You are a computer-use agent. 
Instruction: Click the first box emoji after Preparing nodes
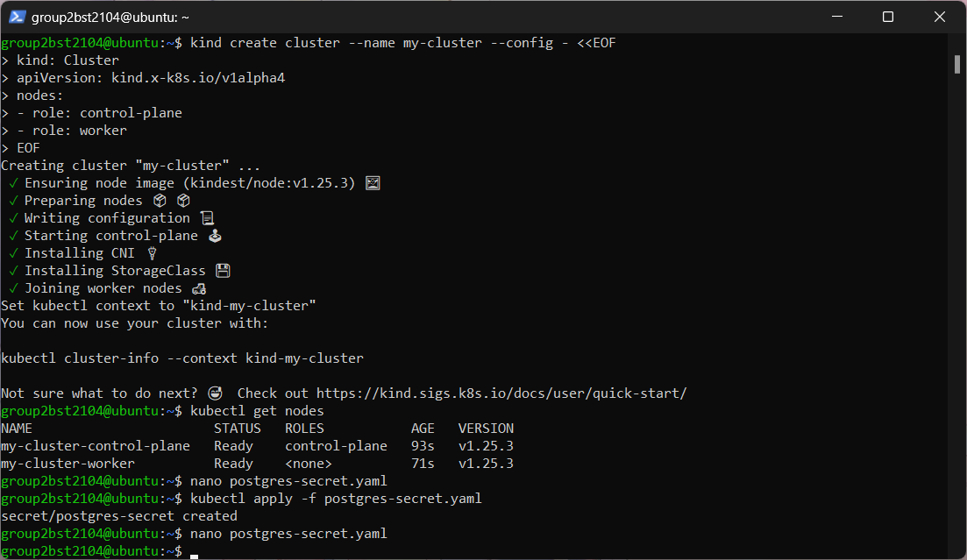click(x=160, y=201)
